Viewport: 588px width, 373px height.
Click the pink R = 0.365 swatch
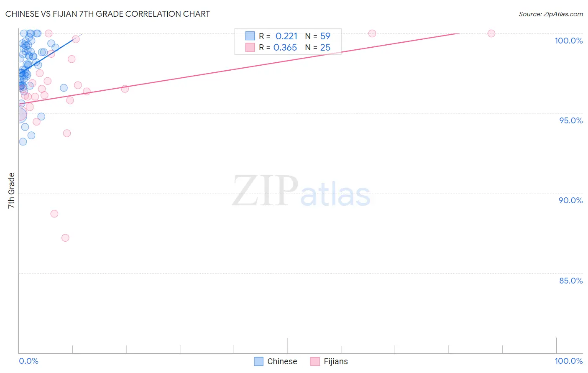coord(250,47)
